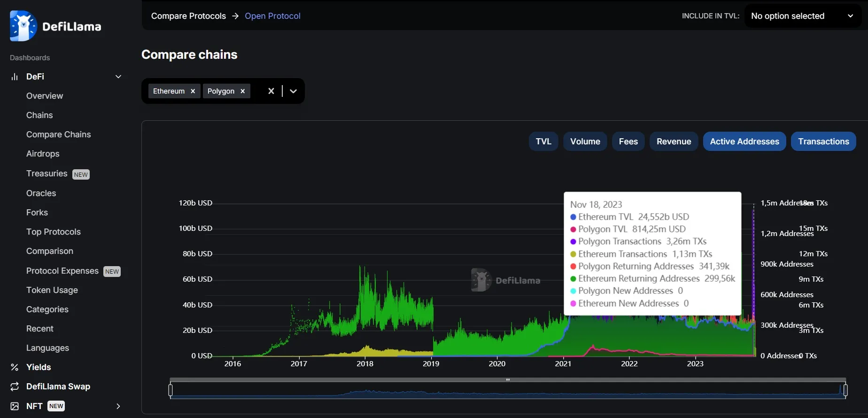Click the 120b USD axis label
The height and width of the screenshot is (418, 868).
point(195,203)
